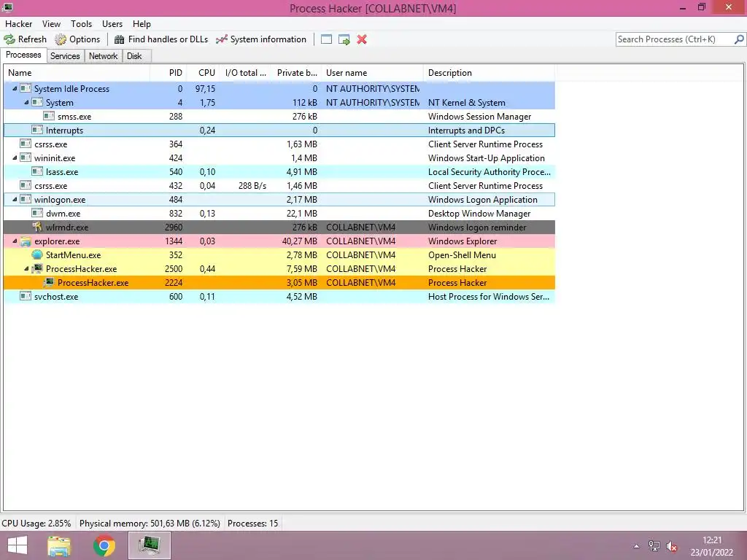This screenshot has height=560, width=747.
Task: Sort by the I/O total column header
Action: tap(244, 73)
